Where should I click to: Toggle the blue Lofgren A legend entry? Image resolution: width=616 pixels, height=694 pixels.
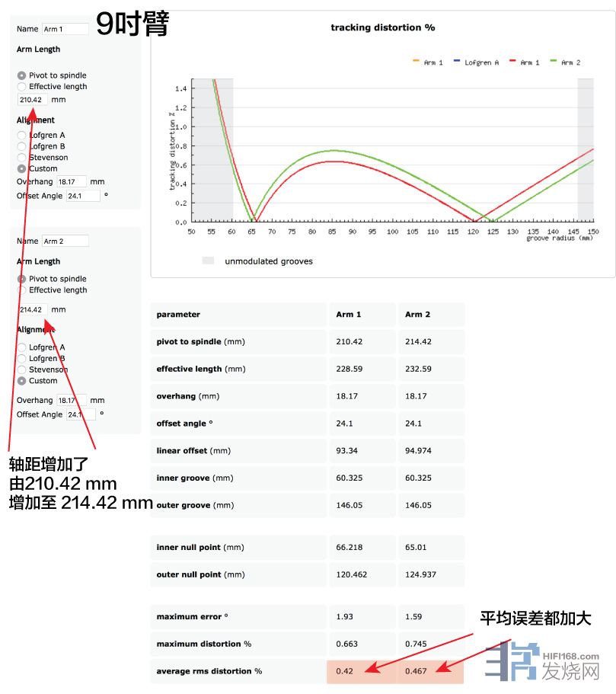coord(476,62)
